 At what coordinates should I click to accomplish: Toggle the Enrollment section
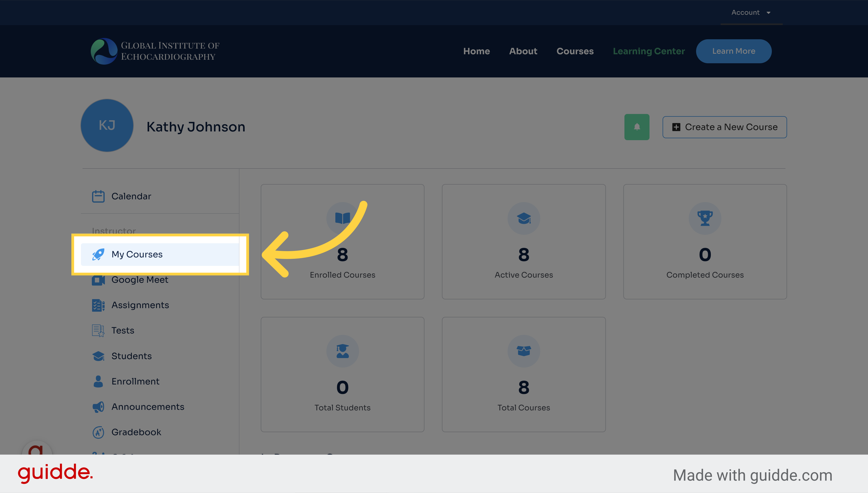[x=135, y=381]
